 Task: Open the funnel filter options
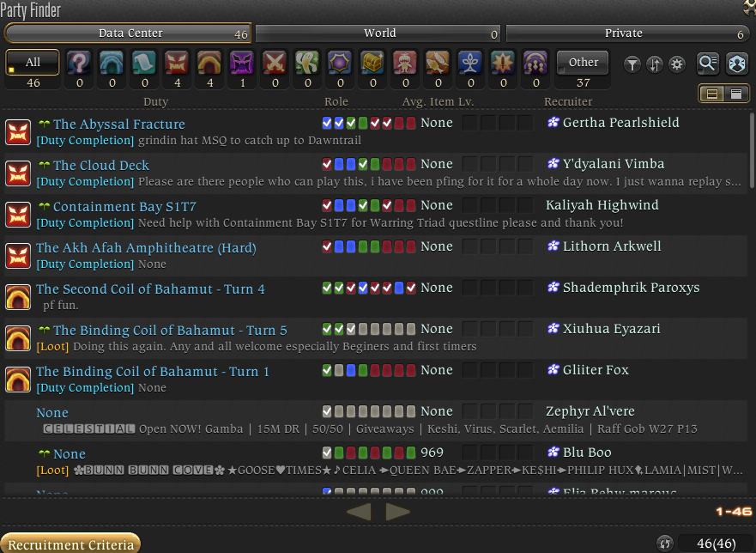pos(632,64)
